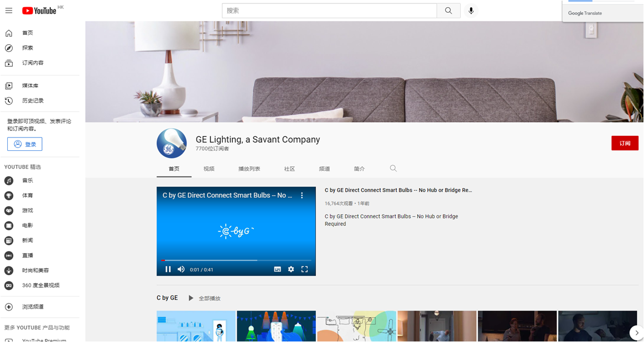
Task: Enter fullscreen on the video player
Action: (x=304, y=269)
